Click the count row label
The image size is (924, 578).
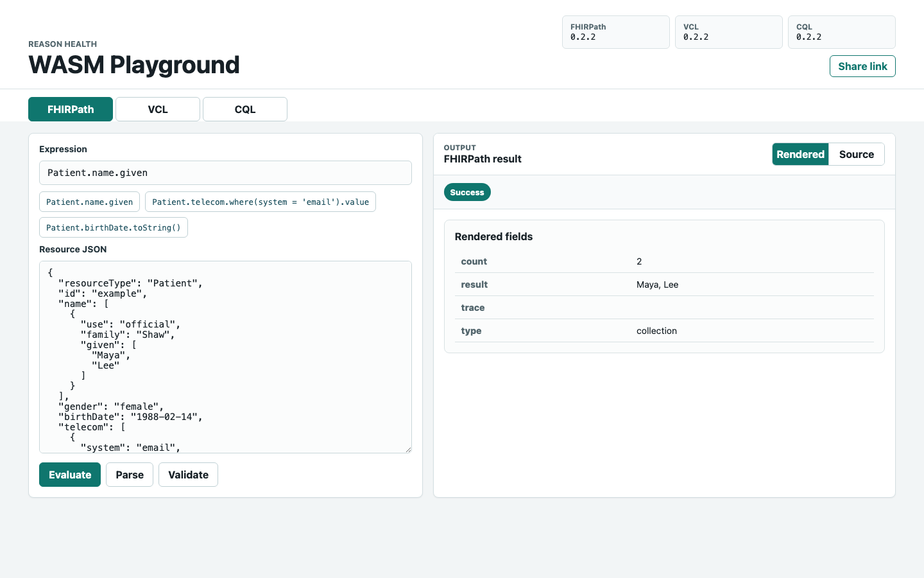pyautogui.click(x=474, y=261)
